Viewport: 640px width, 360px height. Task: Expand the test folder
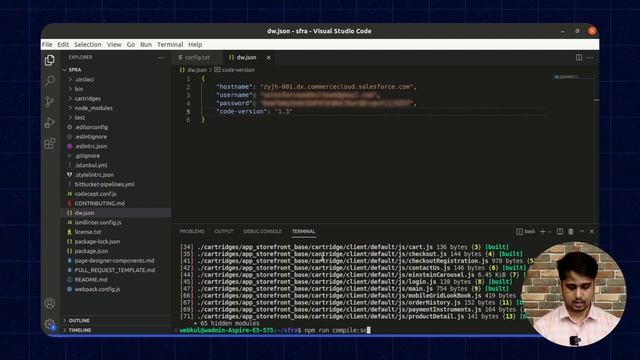pos(116,118)
